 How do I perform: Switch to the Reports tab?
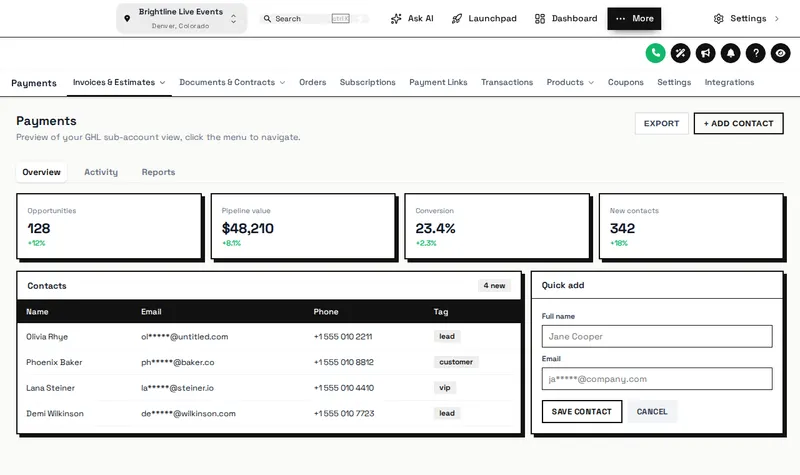pyautogui.click(x=158, y=172)
